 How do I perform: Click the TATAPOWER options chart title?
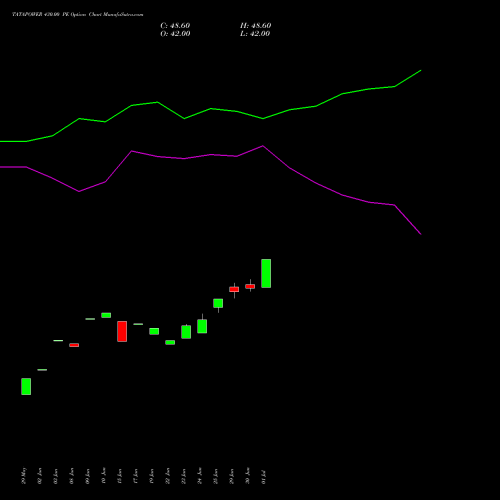pos(78,15)
